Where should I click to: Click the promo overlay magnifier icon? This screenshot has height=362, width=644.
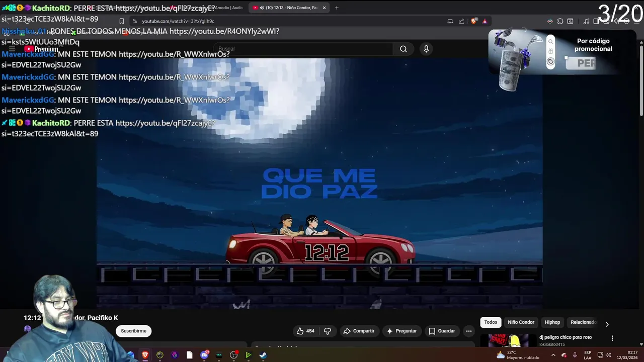550,42
